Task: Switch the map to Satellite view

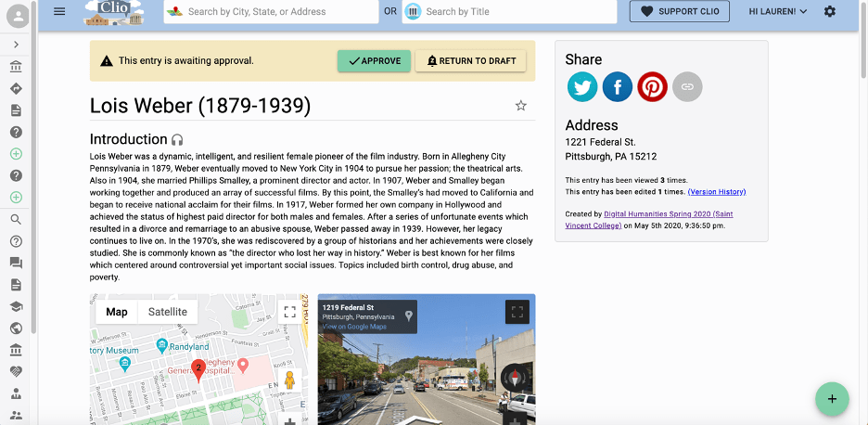Action: click(168, 312)
